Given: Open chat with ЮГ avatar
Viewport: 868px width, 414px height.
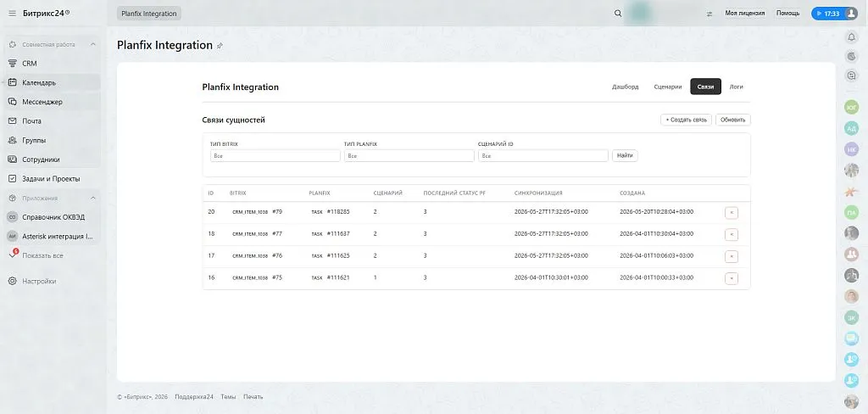Looking at the screenshot, I should [851, 108].
